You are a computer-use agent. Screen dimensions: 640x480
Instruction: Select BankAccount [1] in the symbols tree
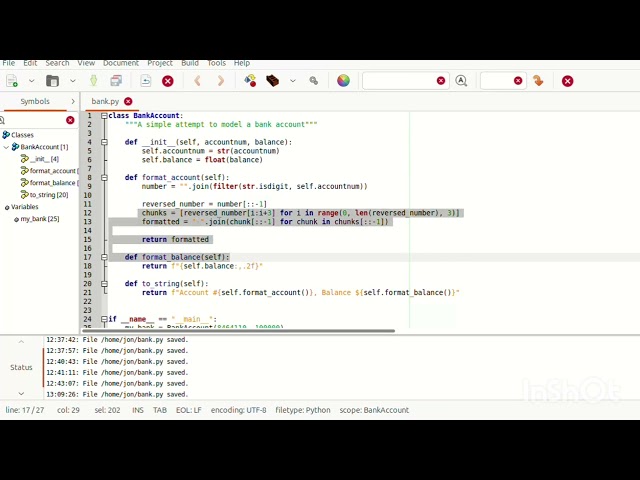[x=44, y=147]
